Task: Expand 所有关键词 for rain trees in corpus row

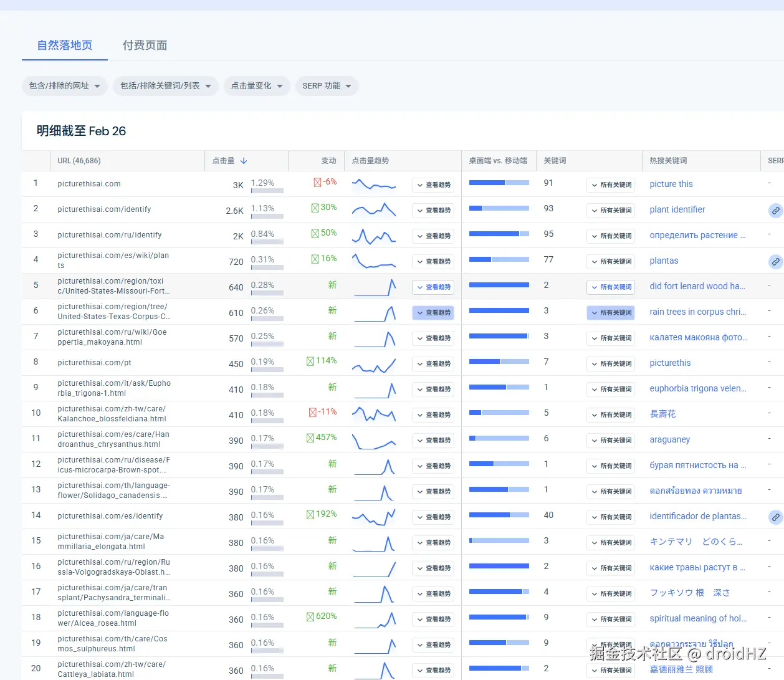Action: (x=611, y=313)
